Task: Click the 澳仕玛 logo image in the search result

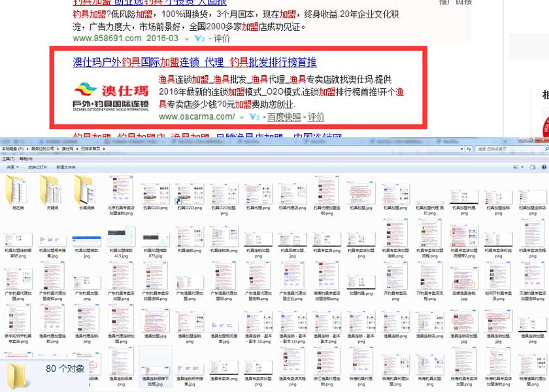Action: tap(111, 96)
